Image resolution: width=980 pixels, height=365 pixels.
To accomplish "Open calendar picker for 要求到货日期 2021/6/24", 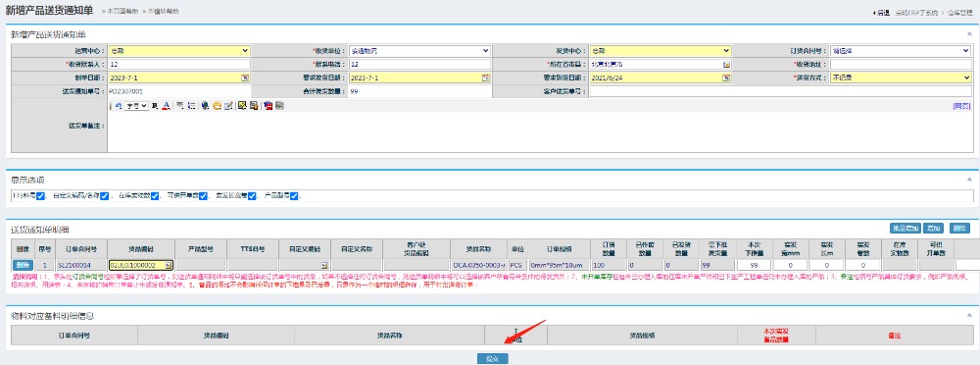I will [726, 78].
